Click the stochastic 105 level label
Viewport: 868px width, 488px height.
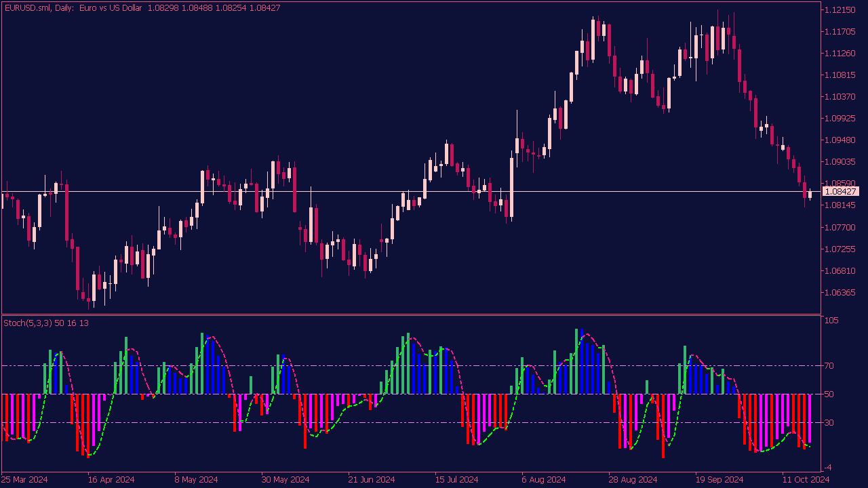833,320
